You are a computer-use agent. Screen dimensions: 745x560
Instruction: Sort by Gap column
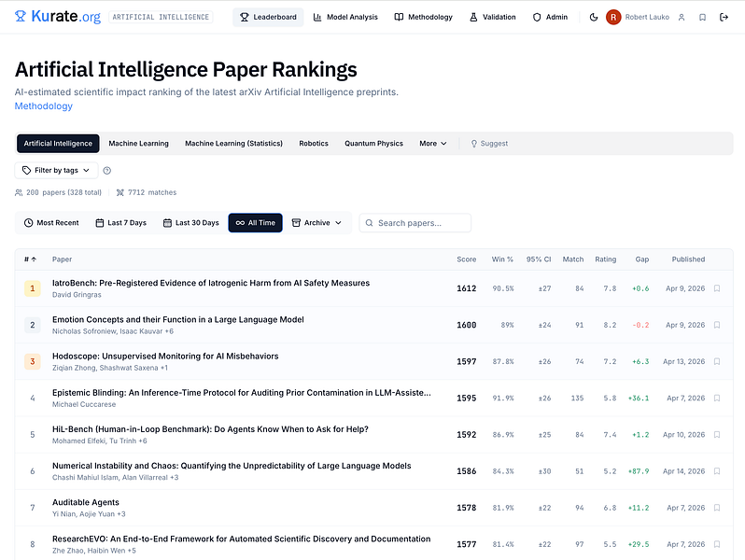click(x=642, y=259)
